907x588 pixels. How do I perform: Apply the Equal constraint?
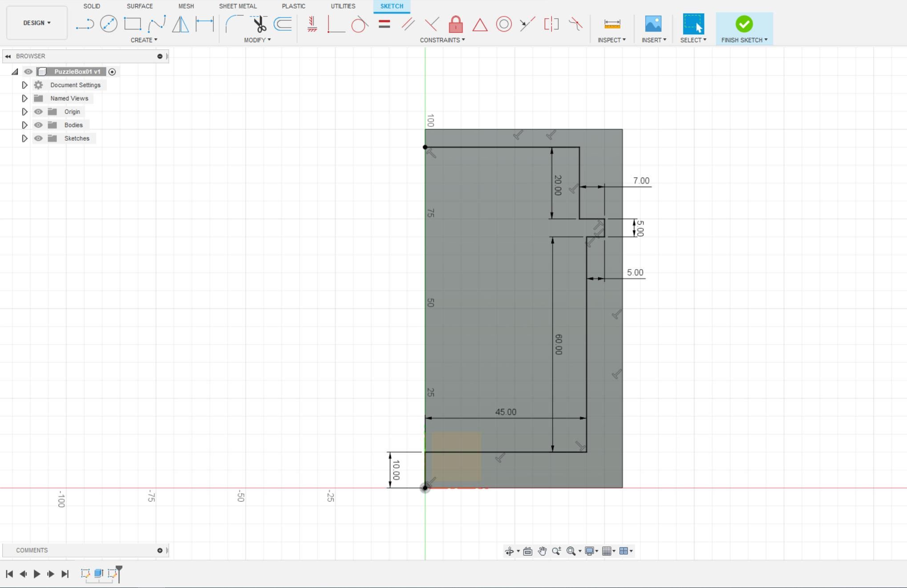click(384, 24)
